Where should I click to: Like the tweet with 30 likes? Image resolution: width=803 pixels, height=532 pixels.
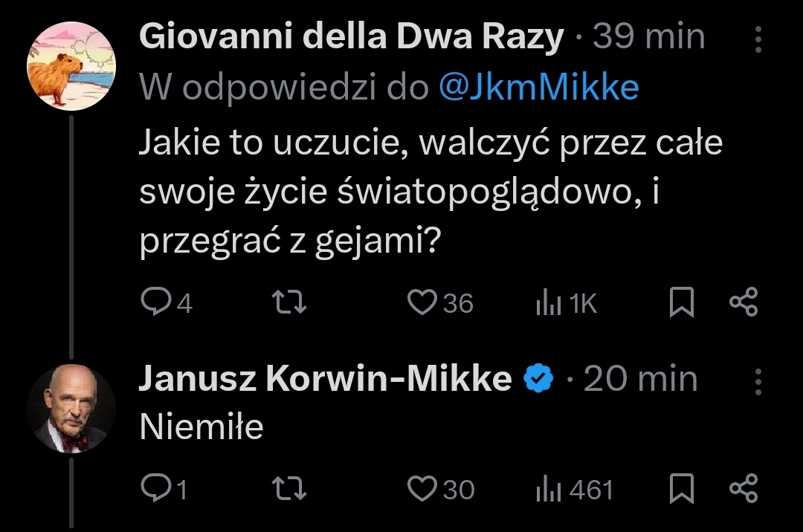pos(422,488)
